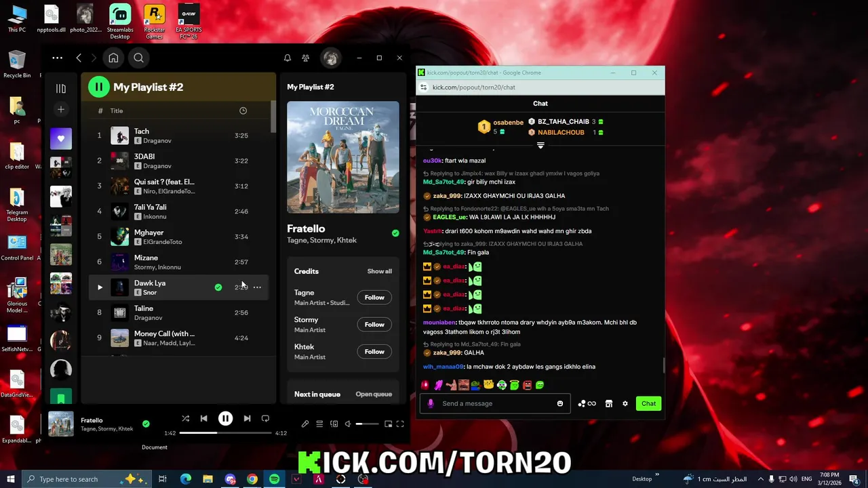Screen dimensions: 868x488
Task: Click the Windows taskbar search box
Action: 87,479
